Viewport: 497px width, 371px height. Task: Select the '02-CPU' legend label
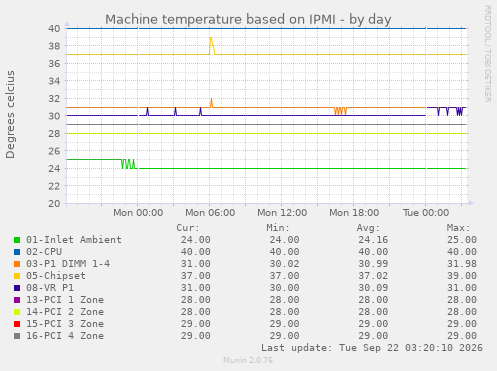(x=44, y=252)
